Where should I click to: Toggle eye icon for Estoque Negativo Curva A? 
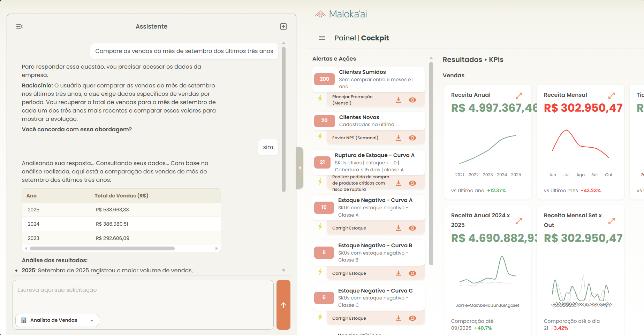point(412,228)
